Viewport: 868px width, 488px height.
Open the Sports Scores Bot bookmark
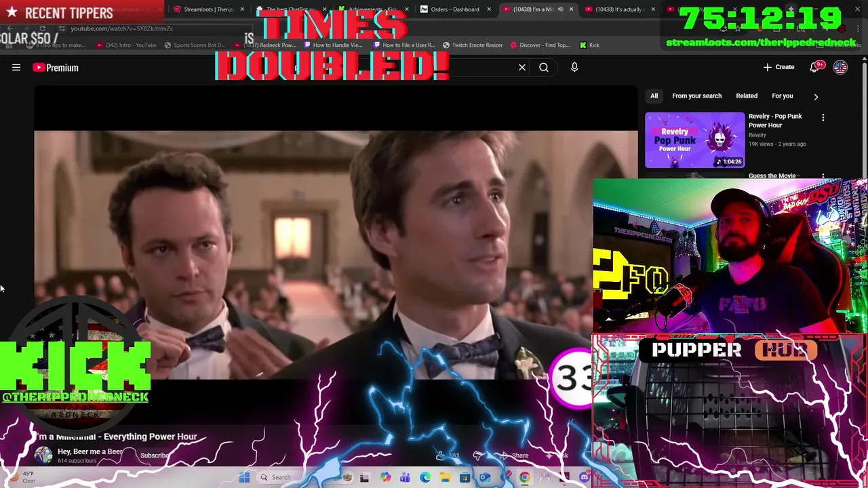pos(195,45)
